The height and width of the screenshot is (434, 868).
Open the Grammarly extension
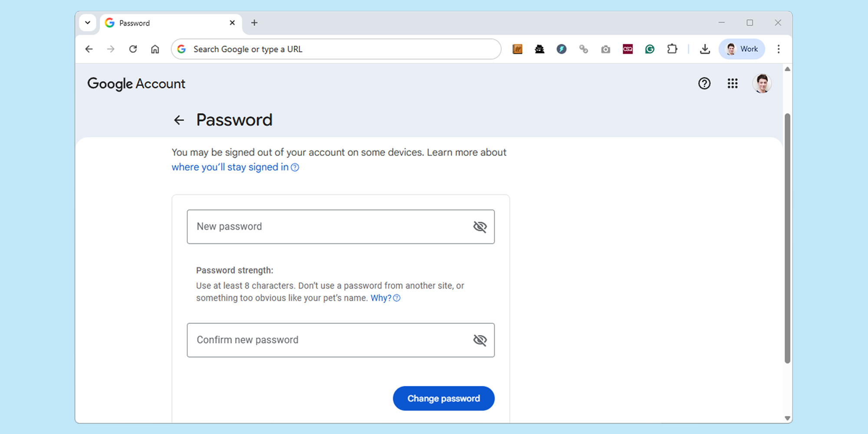coord(649,49)
